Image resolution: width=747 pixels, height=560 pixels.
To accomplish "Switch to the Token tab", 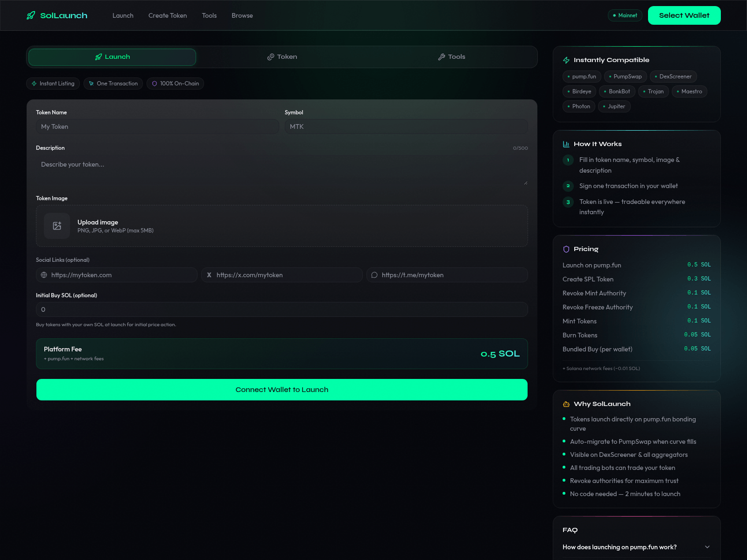I will pos(282,57).
